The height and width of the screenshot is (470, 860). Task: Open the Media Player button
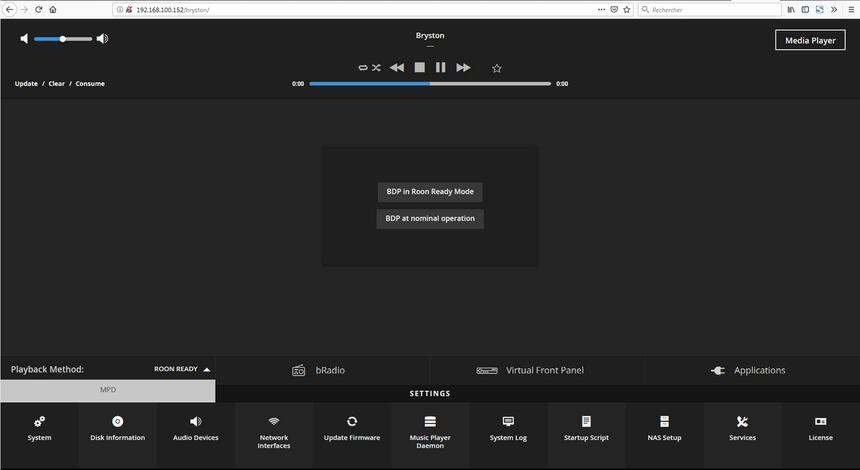[810, 40]
